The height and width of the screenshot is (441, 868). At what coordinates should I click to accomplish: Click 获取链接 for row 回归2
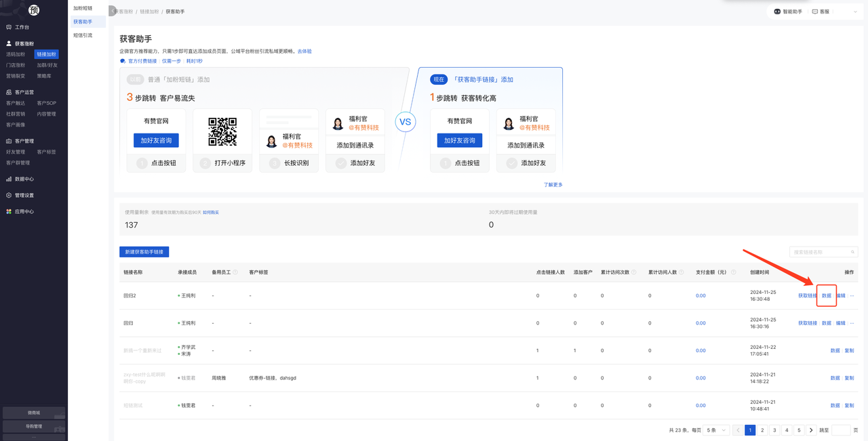[808, 295]
